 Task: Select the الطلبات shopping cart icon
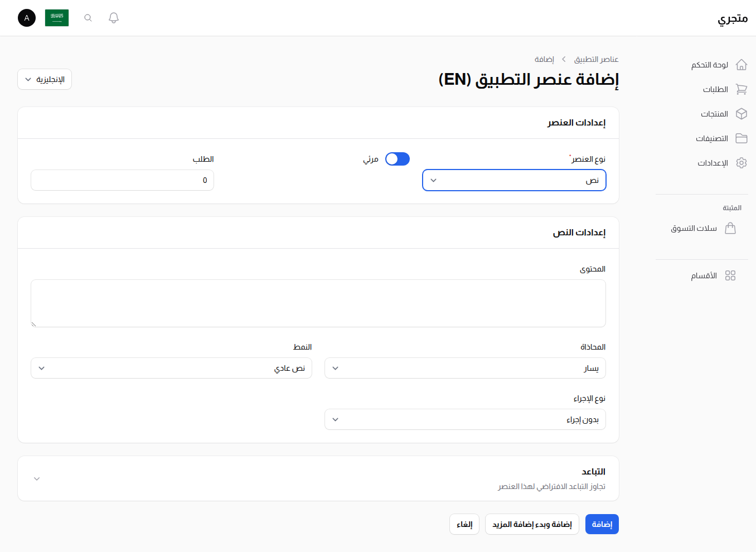[742, 89]
